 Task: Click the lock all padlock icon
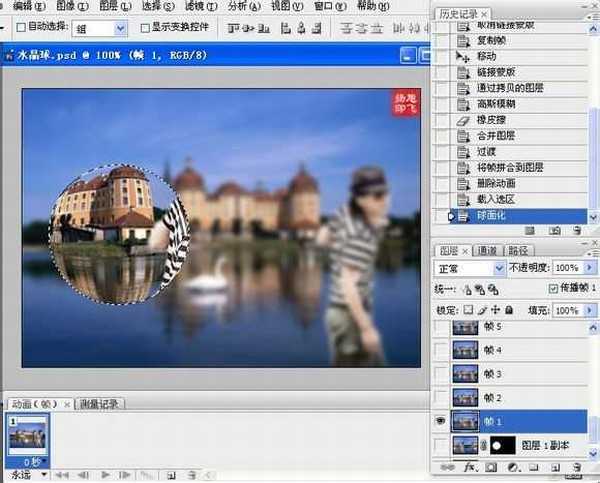point(507,311)
